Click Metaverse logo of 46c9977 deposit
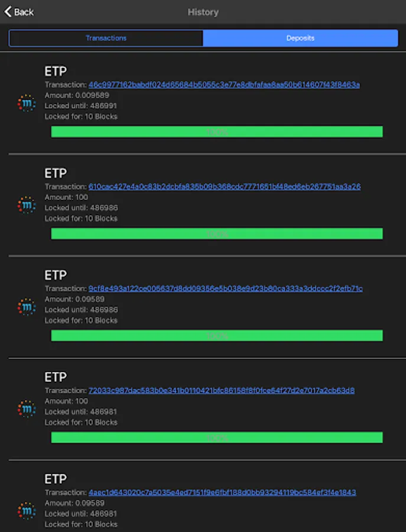Image resolution: width=406 pixels, height=532 pixels. [27, 103]
